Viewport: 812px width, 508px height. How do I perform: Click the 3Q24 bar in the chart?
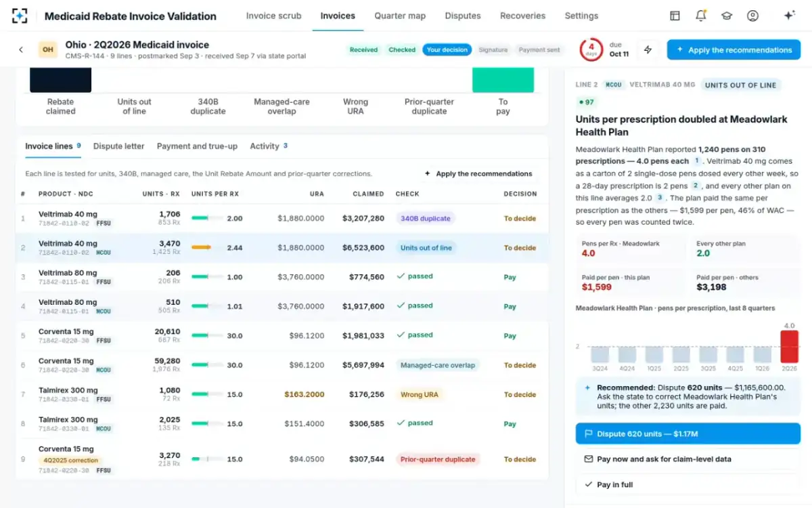click(x=600, y=355)
